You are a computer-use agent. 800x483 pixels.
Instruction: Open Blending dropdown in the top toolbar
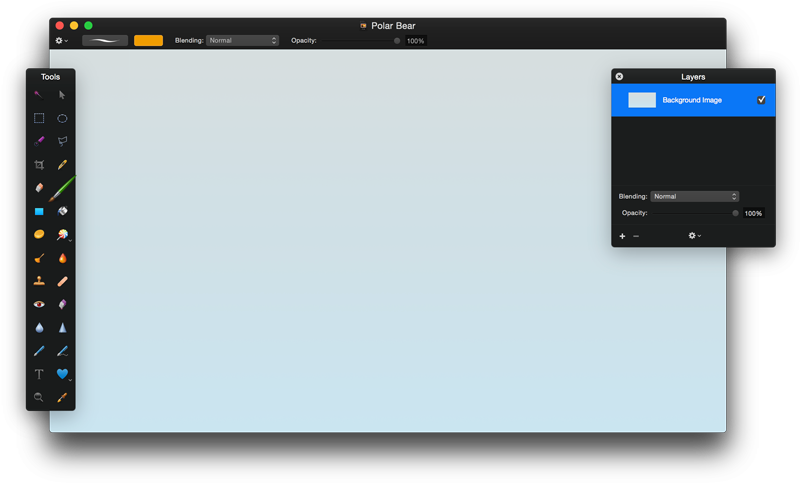pos(242,41)
